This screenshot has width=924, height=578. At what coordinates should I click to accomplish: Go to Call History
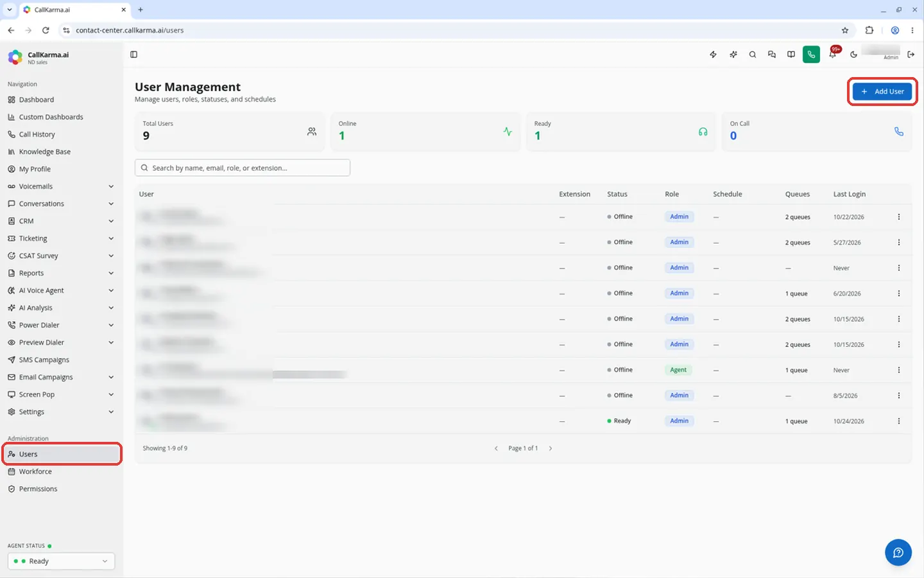tap(61, 134)
